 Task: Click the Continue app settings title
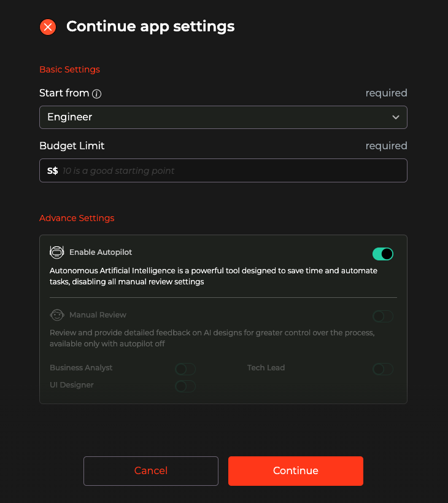(150, 26)
